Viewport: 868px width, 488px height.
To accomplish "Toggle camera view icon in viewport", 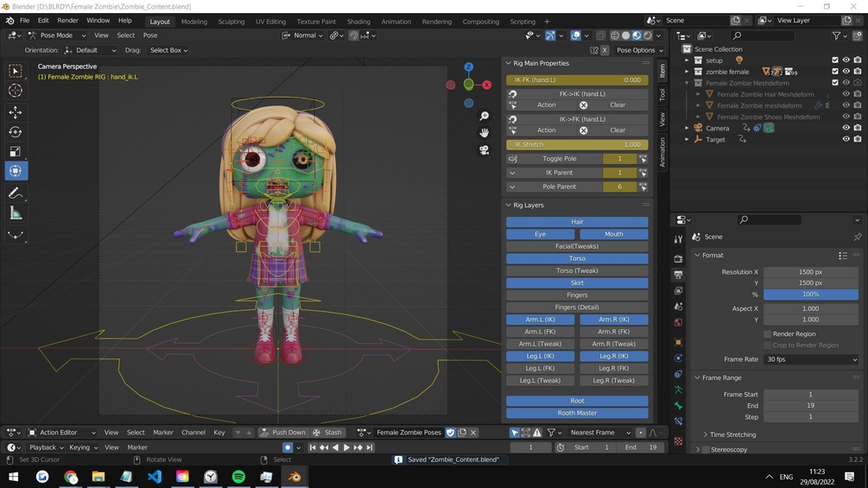I will [485, 149].
